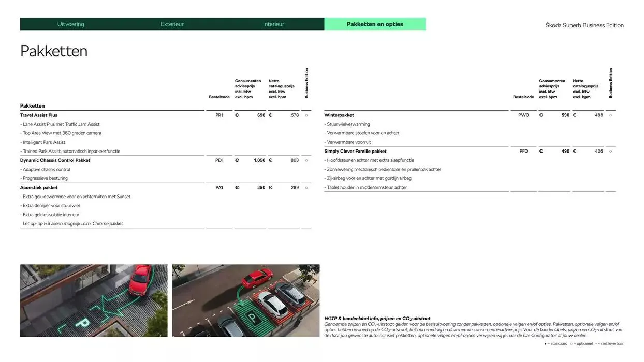Toggle Winterpakket availability circle
The height and width of the screenshot is (362, 644).
610,115
